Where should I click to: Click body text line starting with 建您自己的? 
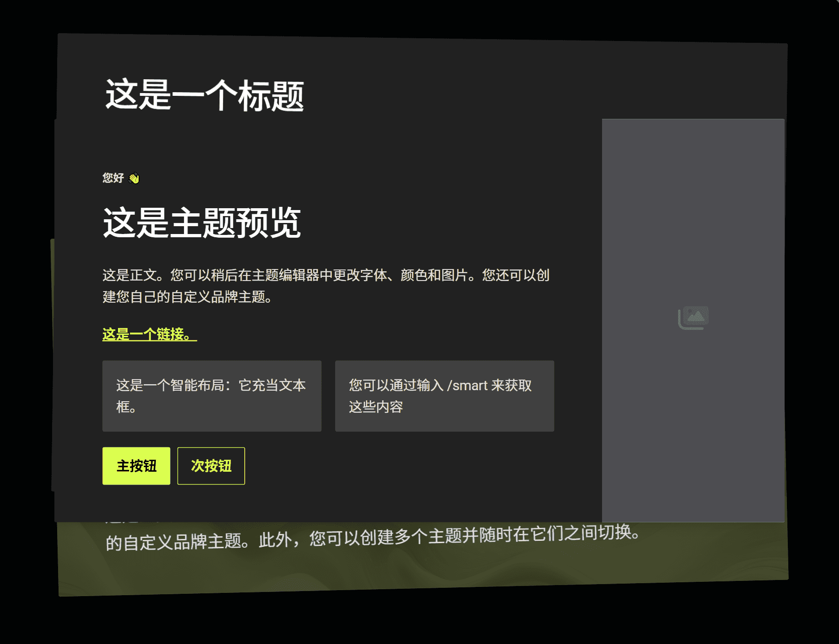tap(187, 297)
